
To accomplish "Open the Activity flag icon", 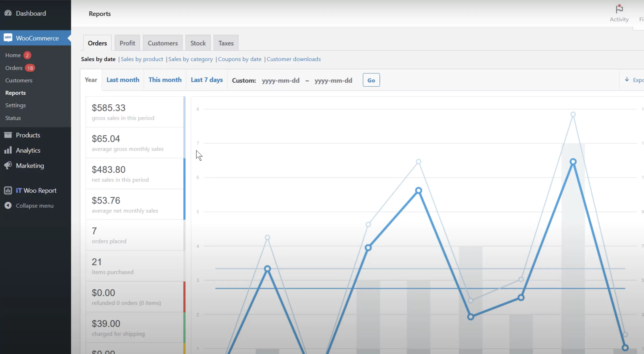I will pos(619,9).
